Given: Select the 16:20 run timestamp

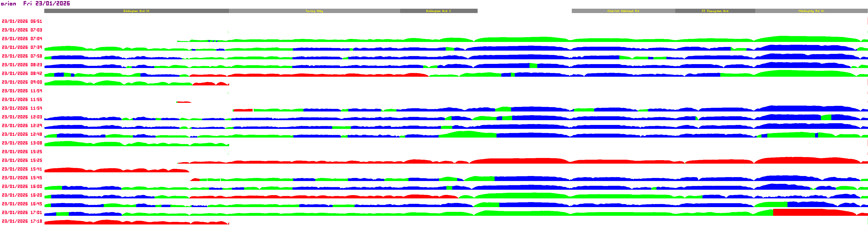Looking at the screenshot, I should [x=22, y=195].
